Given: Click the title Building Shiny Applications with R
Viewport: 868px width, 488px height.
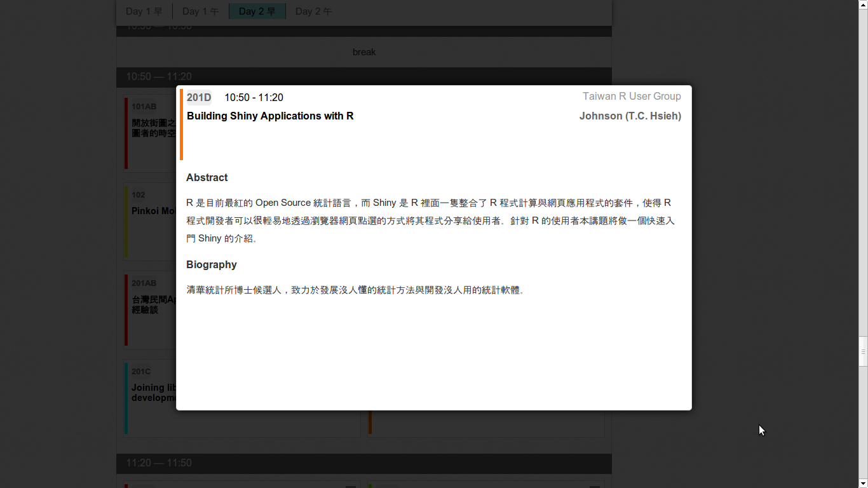Looking at the screenshot, I should (x=270, y=116).
